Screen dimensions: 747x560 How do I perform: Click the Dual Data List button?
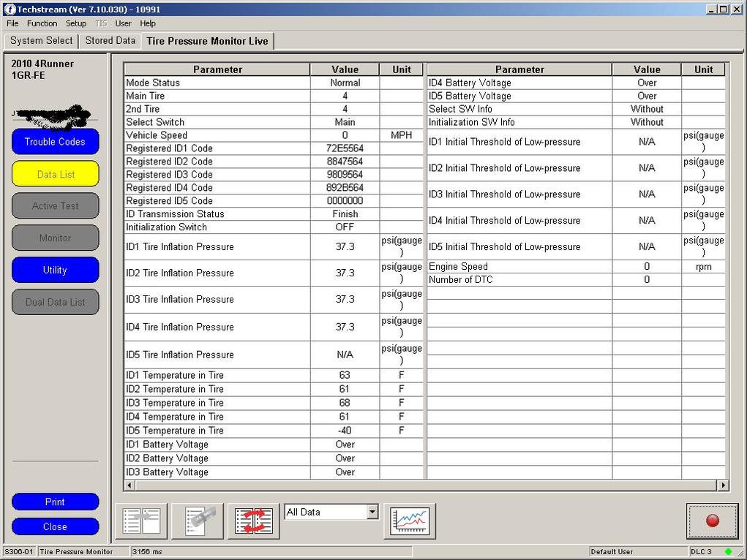point(56,302)
